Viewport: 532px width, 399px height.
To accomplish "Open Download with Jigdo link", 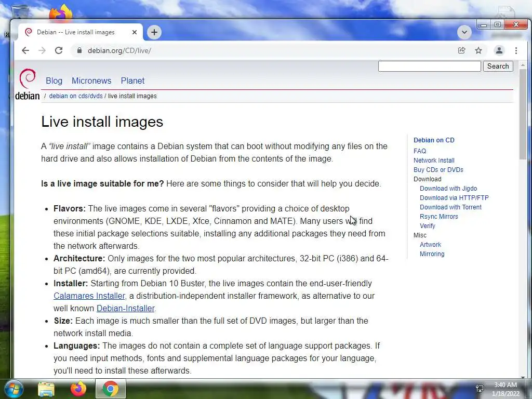I will coord(448,188).
